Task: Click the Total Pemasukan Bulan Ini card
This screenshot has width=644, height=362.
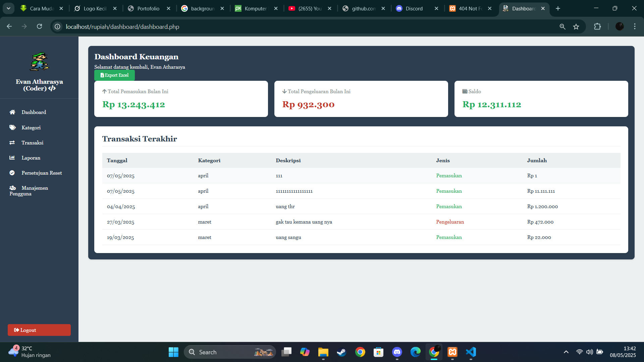Action: [181, 99]
